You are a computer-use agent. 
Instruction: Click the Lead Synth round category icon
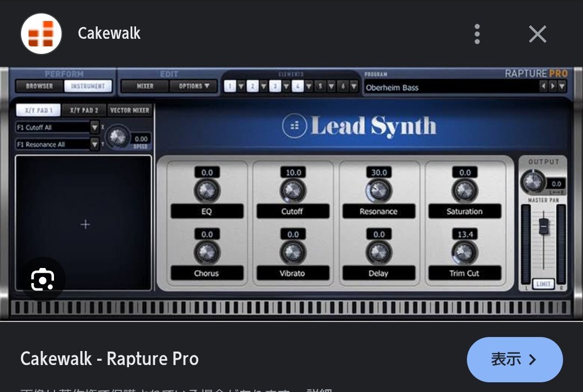[295, 126]
